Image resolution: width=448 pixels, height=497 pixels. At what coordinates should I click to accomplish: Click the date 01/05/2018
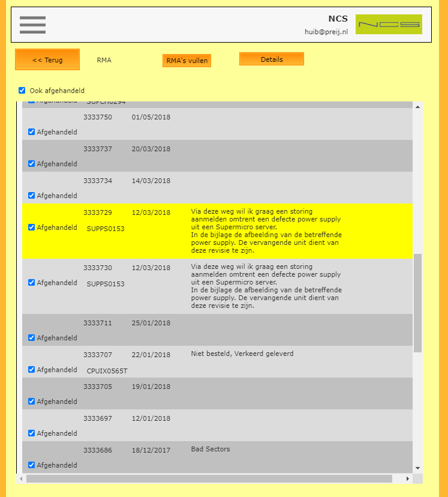pyautogui.click(x=151, y=117)
